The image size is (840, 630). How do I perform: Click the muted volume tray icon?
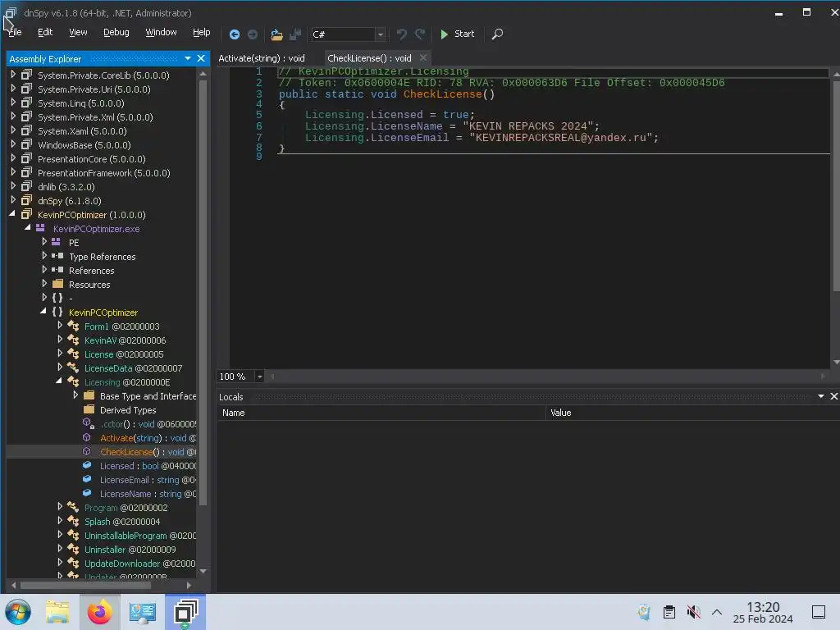[x=693, y=612]
